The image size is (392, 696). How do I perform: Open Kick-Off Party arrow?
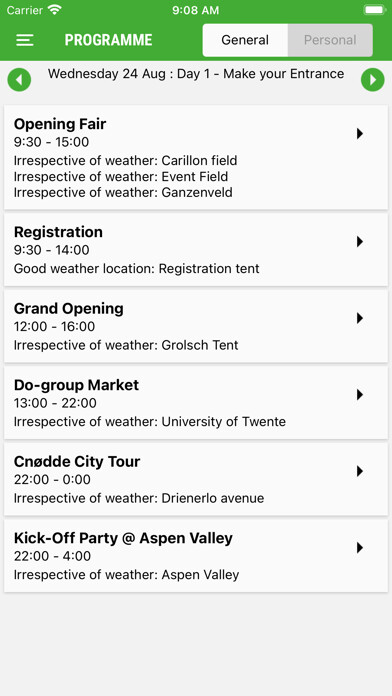point(360,548)
